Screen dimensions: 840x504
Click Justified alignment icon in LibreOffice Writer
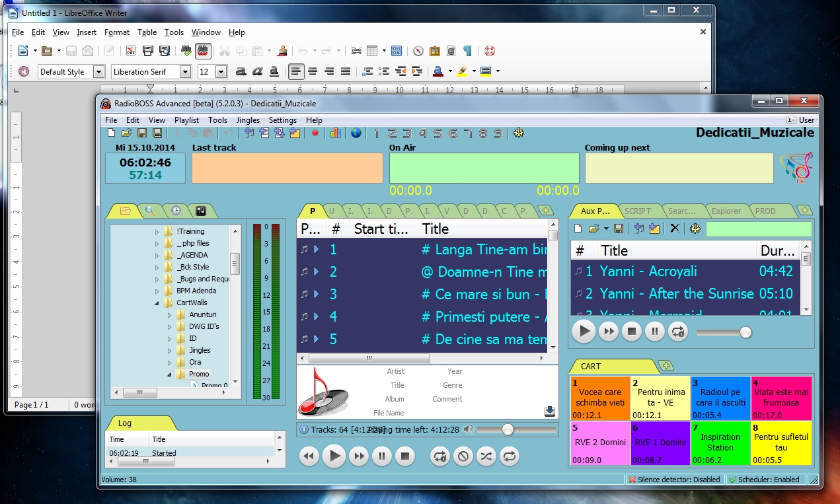(345, 71)
